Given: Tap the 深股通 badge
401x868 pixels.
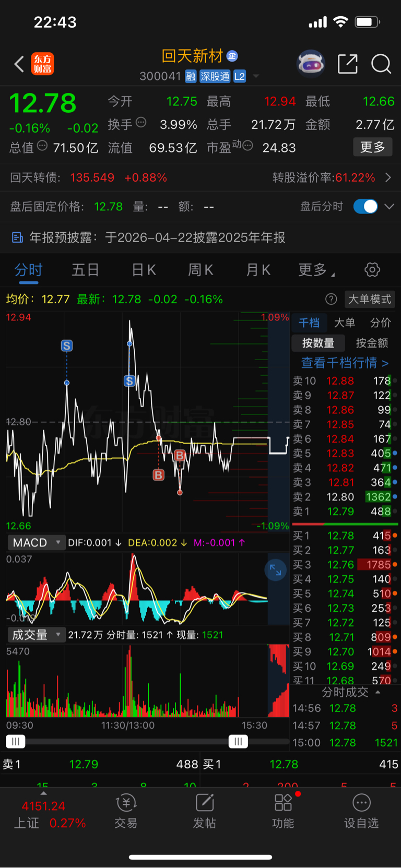Looking at the screenshot, I should click(x=215, y=77).
